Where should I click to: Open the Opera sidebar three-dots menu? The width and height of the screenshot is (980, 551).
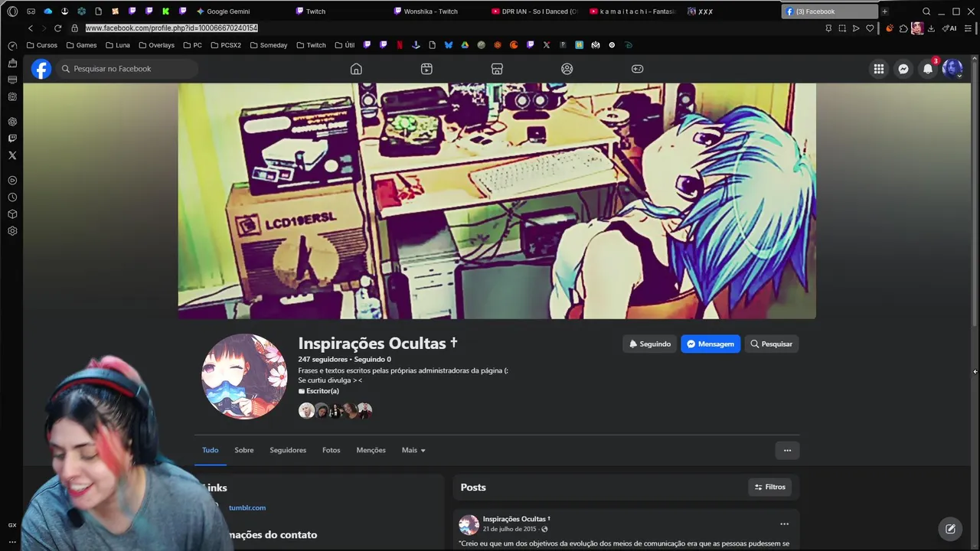tap(12, 542)
